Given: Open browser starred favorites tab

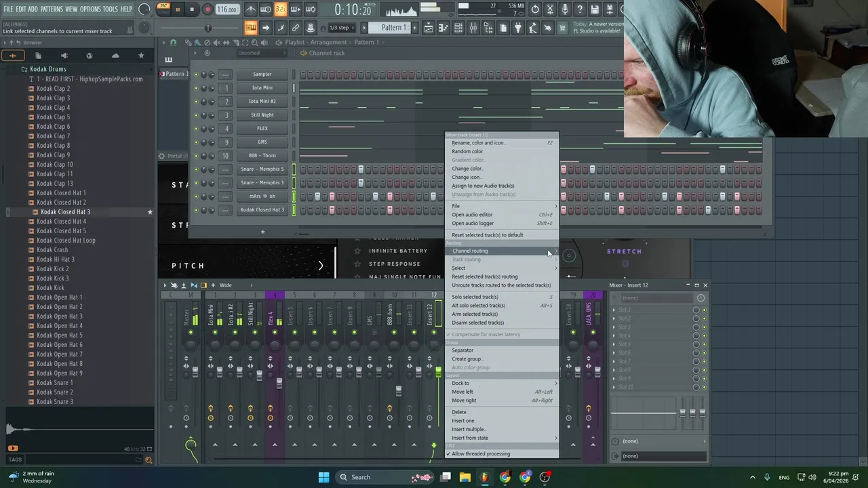Looking at the screenshot, I should pyautogui.click(x=141, y=56).
